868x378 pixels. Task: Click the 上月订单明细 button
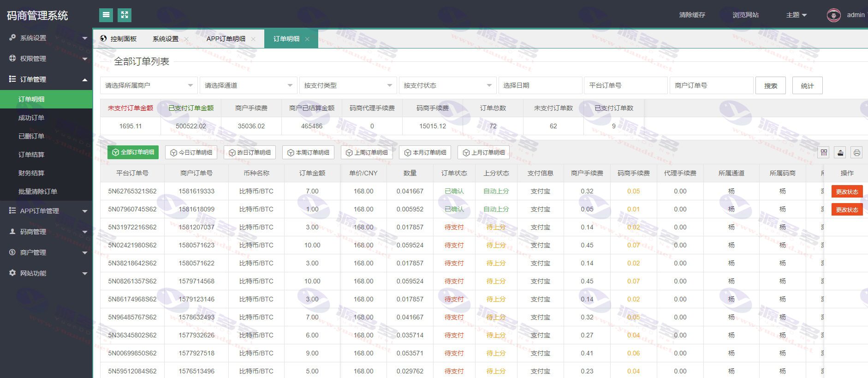point(484,152)
